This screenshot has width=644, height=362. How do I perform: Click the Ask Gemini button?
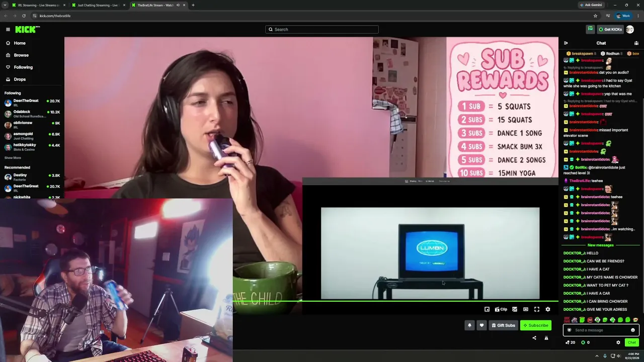[591, 5]
